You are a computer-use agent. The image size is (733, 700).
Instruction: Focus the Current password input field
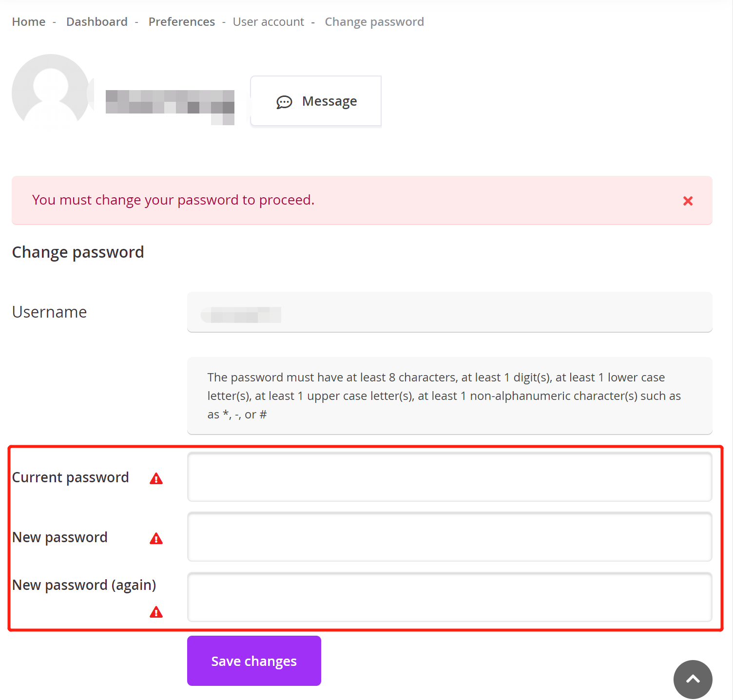tap(450, 477)
